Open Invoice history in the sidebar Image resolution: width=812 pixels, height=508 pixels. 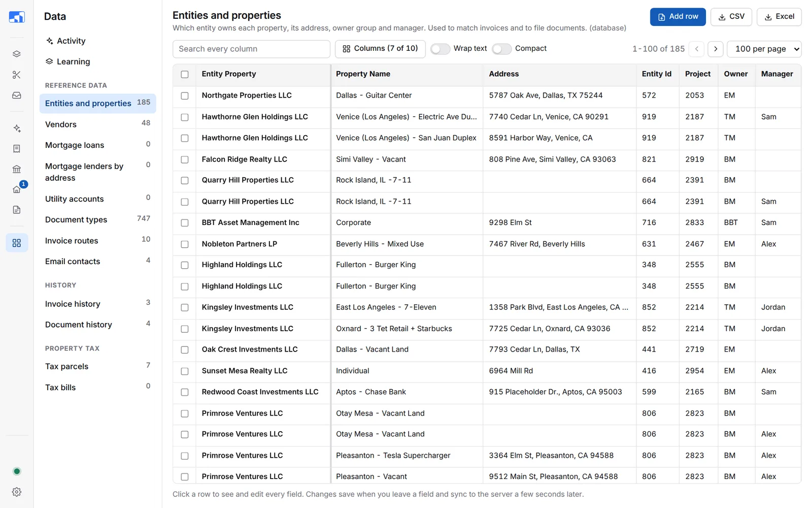coord(97,304)
